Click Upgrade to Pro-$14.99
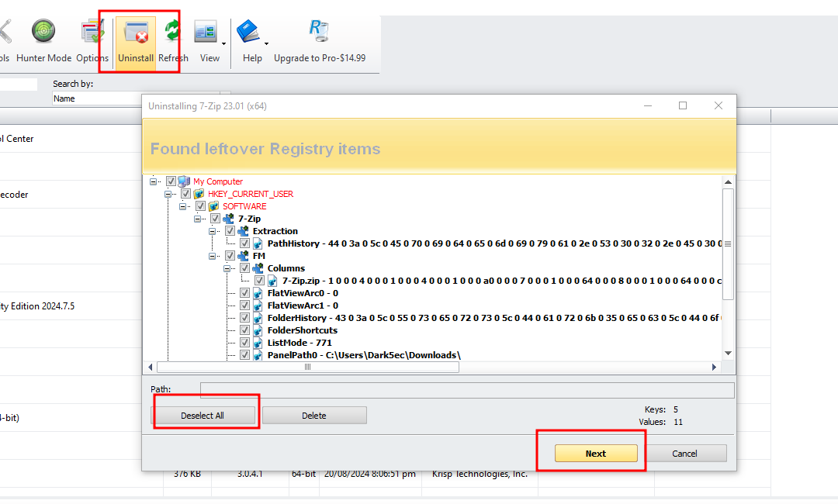The width and height of the screenshot is (838, 504). pos(320,41)
